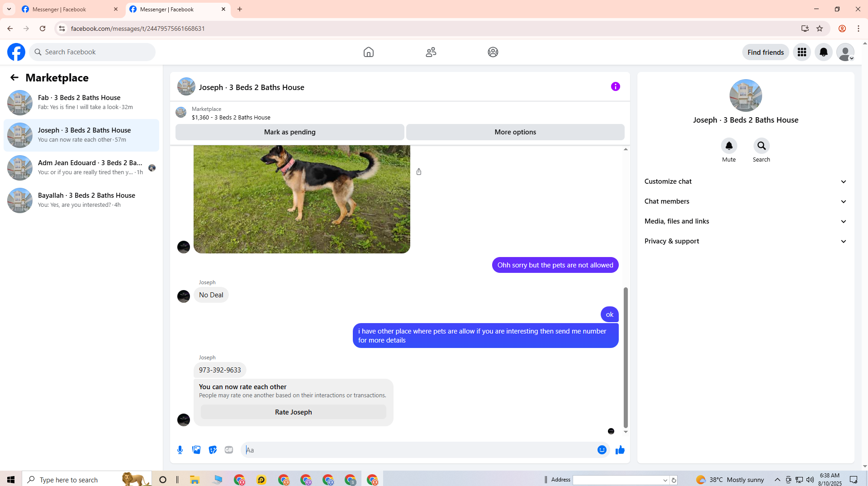The height and width of the screenshot is (486, 868).
Task: Click the Search Facebook field
Action: (93, 52)
